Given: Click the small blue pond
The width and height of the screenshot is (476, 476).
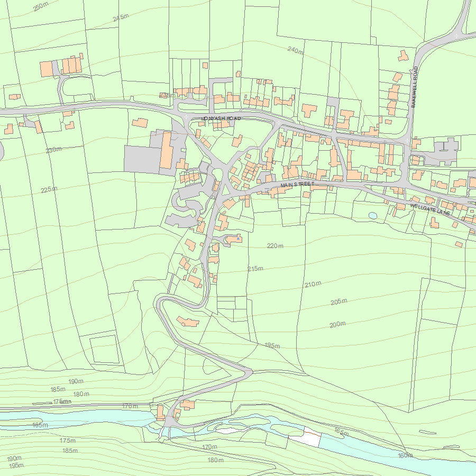Looking at the screenshot, I should [x=373, y=216].
